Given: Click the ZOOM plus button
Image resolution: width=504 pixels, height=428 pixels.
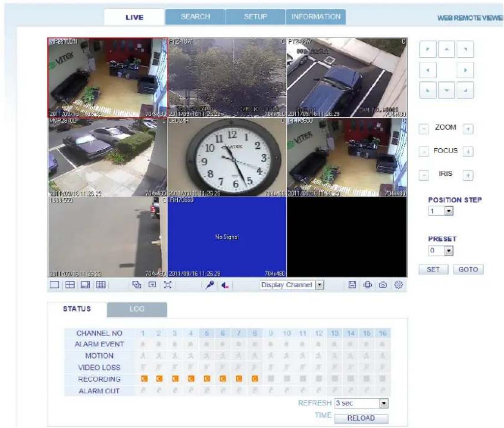Looking at the screenshot, I should 468,129.
